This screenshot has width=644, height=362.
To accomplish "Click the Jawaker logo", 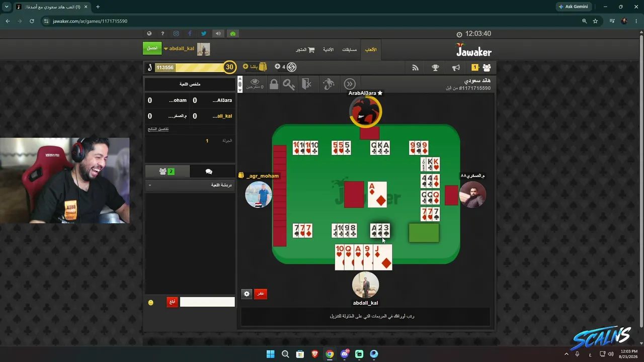I will tap(474, 50).
